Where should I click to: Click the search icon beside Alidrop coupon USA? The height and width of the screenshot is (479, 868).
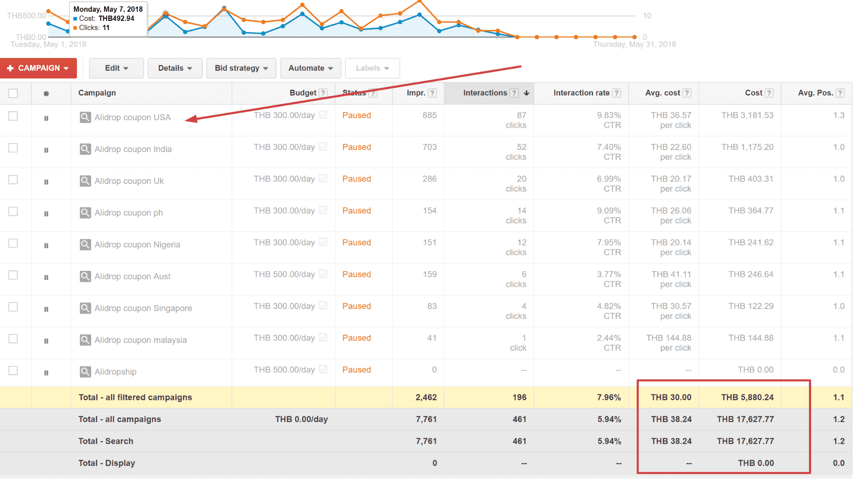(85, 117)
